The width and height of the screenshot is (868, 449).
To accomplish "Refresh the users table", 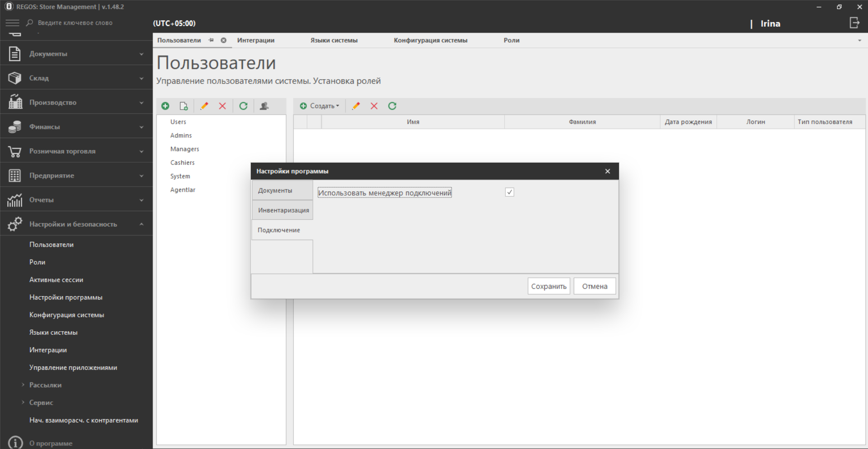I will point(392,106).
